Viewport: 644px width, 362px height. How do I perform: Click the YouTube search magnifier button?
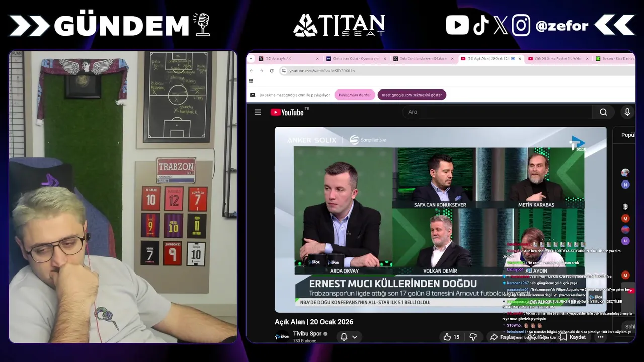pyautogui.click(x=603, y=112)
